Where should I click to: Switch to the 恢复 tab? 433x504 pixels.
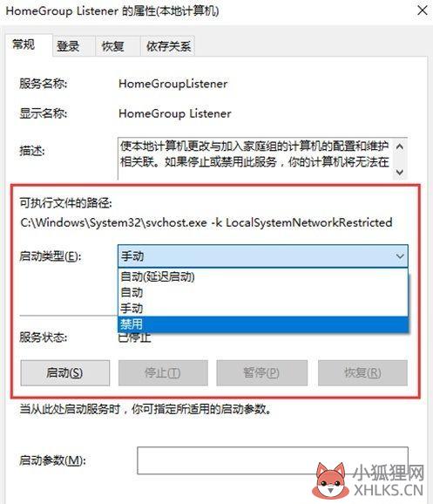[x=112, y=46]
